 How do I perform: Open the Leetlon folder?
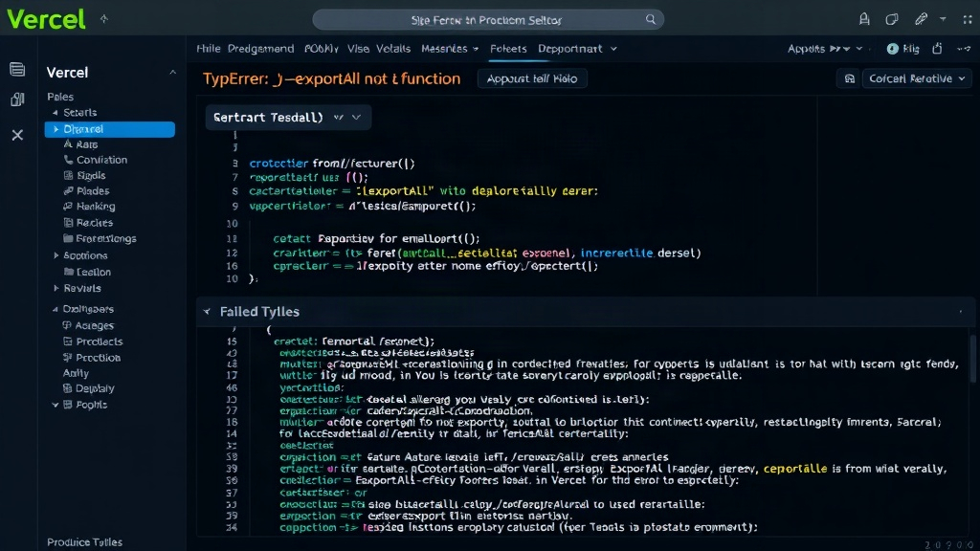point(87,272)
